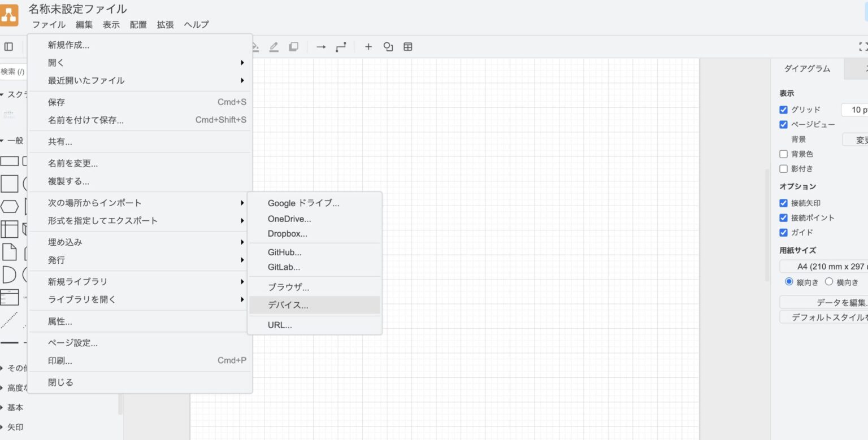Image resolution: width=868 pixels, height=440 pixels.
Task: Select the hexagon shape in sidebar
Action: pyautogui.click(x=9, y=206)
